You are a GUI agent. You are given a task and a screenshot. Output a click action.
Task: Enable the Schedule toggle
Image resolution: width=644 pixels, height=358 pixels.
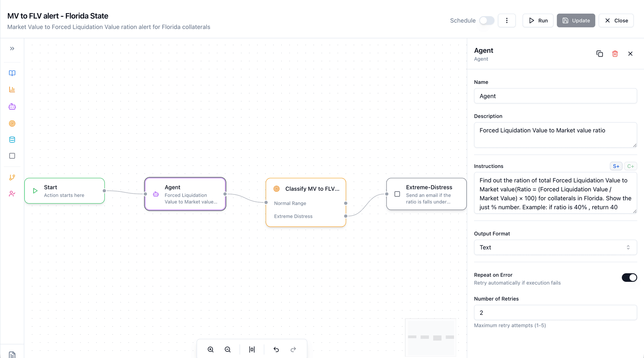[487, 20]
